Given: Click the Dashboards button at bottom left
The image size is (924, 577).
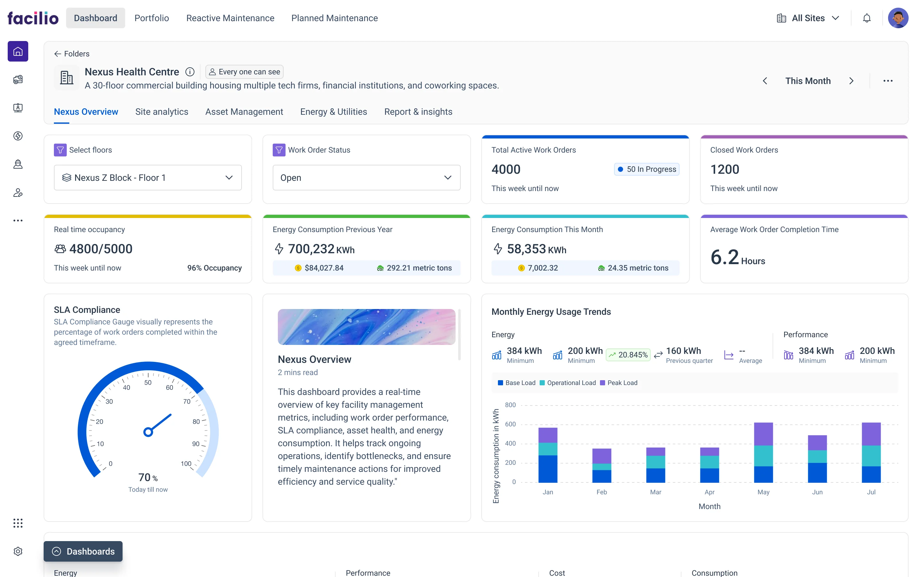Looking at the screenshot, I should click(x=83, y=551).
